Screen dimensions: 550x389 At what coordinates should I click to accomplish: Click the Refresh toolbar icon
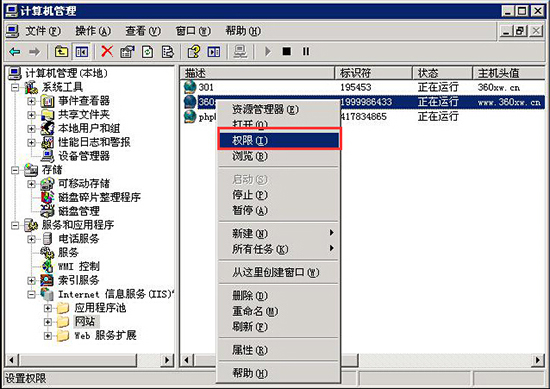tap(147, 52)
